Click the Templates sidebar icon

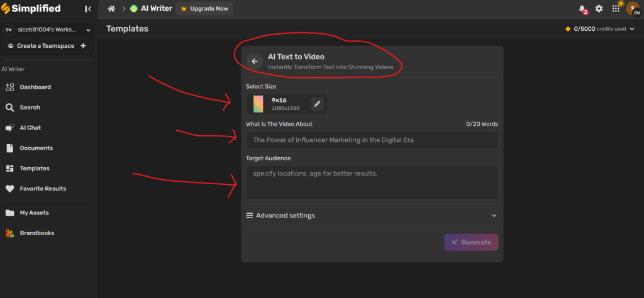point(10,168)
